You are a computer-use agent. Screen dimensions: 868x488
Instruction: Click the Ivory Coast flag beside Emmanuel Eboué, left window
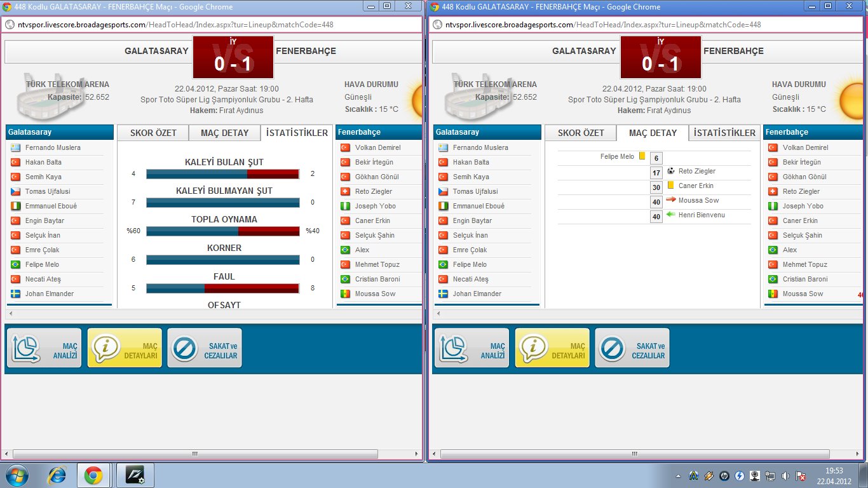(x=16, y=206)
